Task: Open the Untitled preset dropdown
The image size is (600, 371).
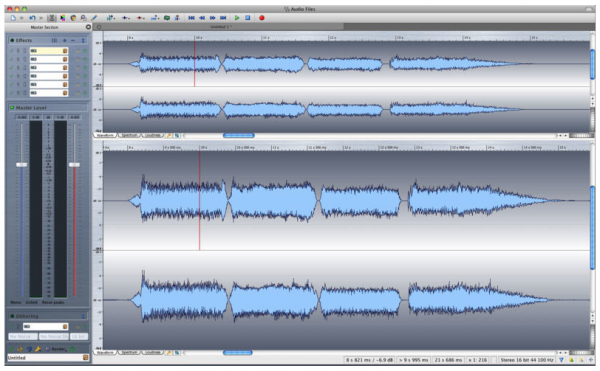Action: [x=86, y=358]
